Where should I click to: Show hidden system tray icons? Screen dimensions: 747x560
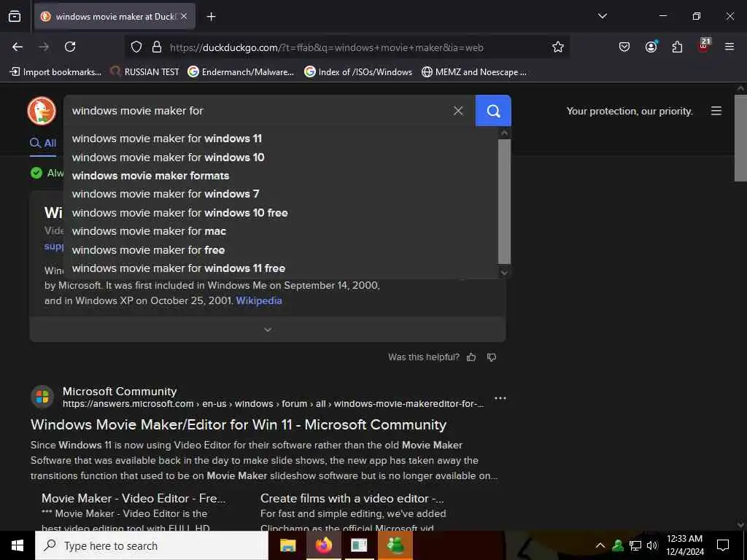(x=600, y=545)
